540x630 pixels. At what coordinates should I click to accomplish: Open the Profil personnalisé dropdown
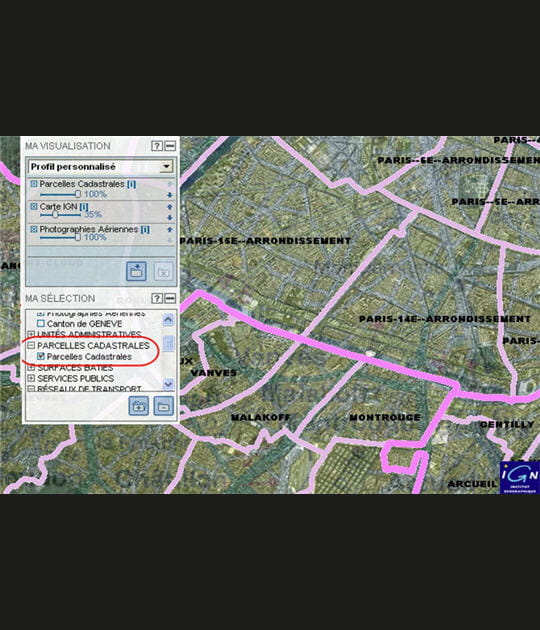(166, 166)
